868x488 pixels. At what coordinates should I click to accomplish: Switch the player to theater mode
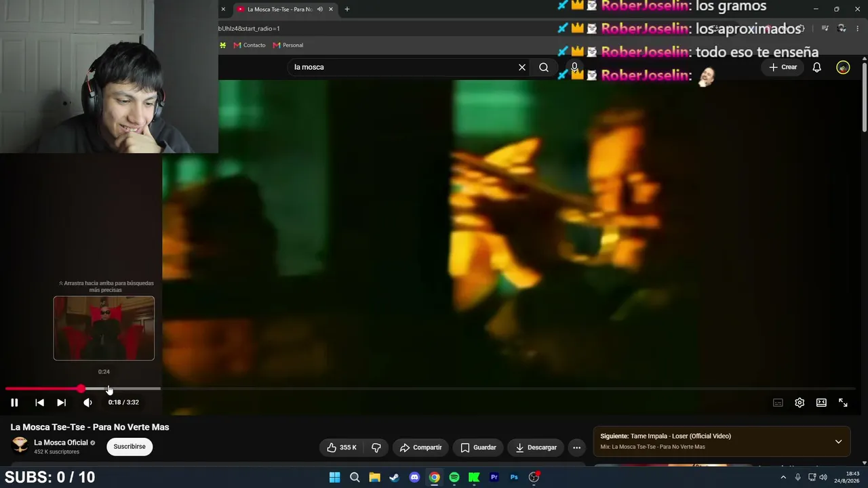coord(821,403)
